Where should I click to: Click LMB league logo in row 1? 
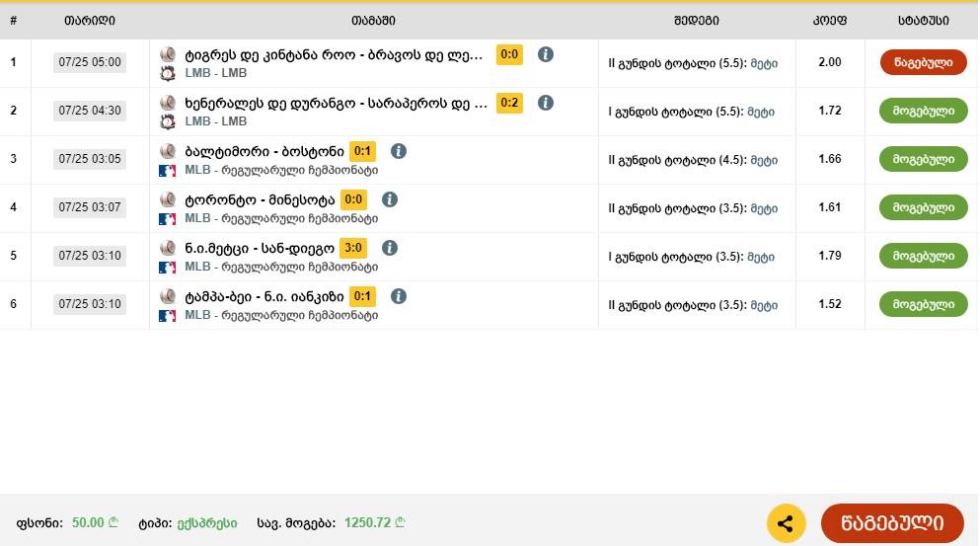[168, 74]
